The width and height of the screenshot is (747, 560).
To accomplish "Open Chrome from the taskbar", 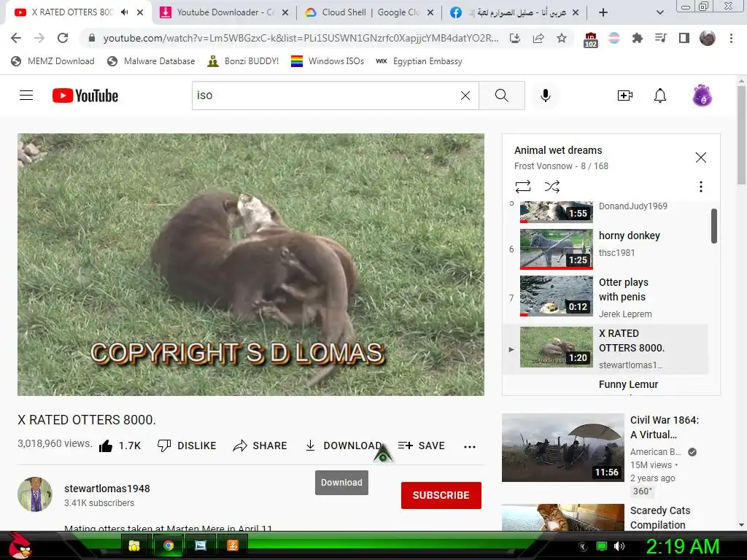I will (169, 545).
